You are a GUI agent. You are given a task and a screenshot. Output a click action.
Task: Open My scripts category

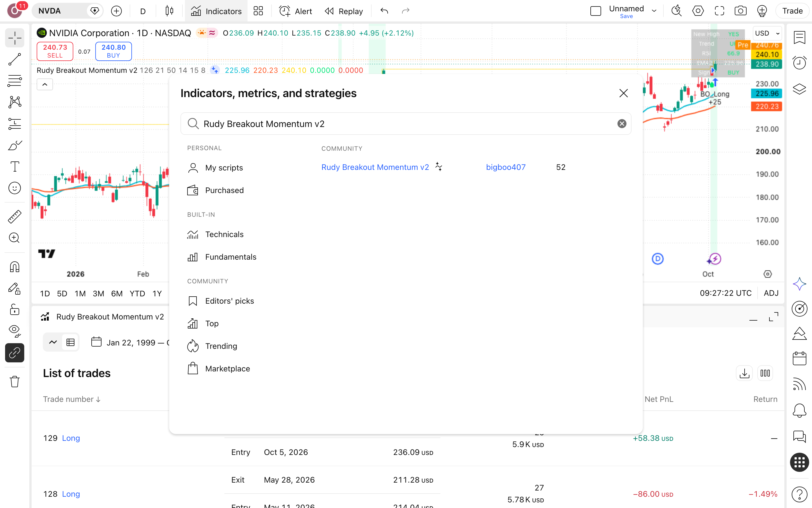pos(215,168)
